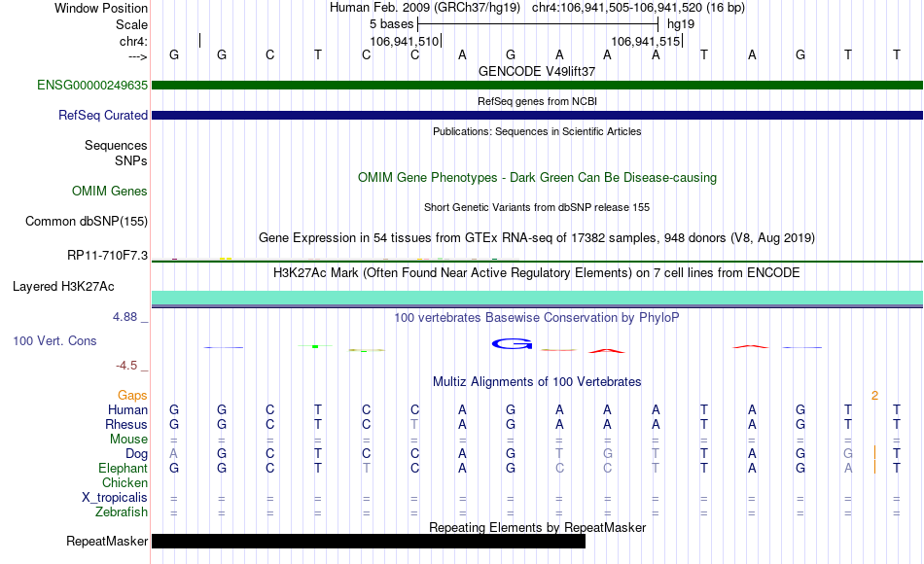Click the faded T in Rhesus row
This screenshot has height=564, width=924.
tap(414, 424)
